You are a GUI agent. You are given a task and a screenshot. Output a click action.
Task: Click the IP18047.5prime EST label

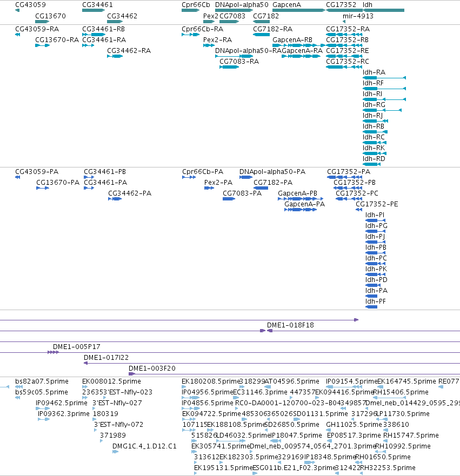296,435
